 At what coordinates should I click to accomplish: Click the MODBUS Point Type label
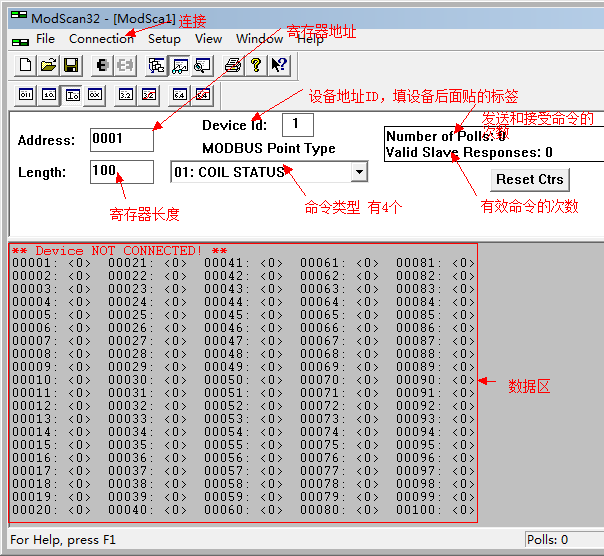tap(269, 148)
